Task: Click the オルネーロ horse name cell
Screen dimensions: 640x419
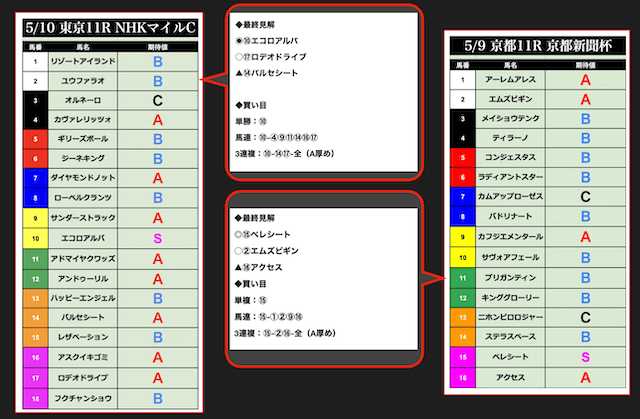Action: (83, 100)
